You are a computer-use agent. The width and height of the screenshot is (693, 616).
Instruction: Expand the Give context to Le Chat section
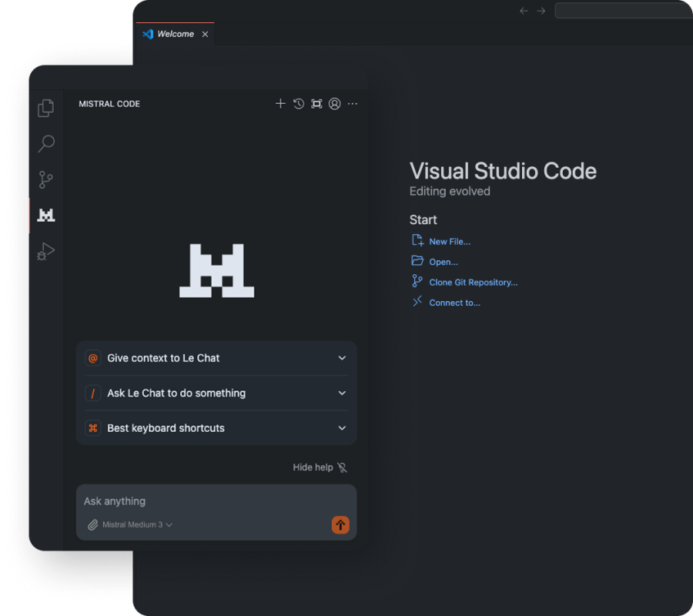coord(216,358)
